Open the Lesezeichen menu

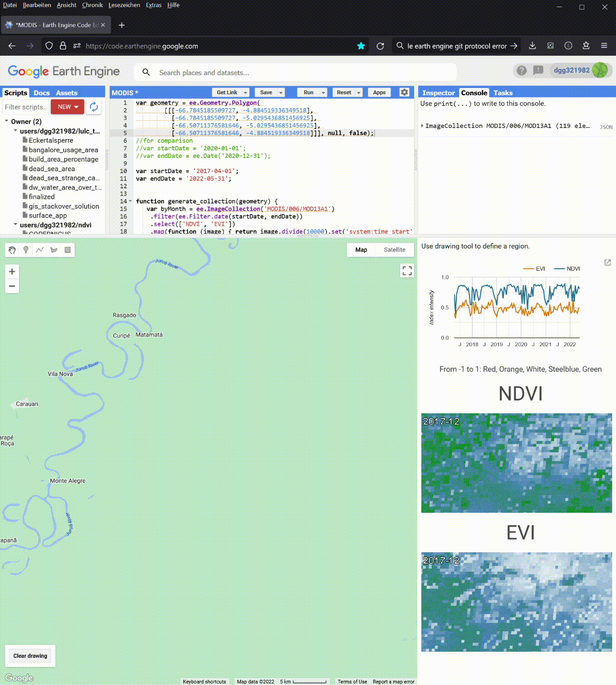(x=124, y=5)
